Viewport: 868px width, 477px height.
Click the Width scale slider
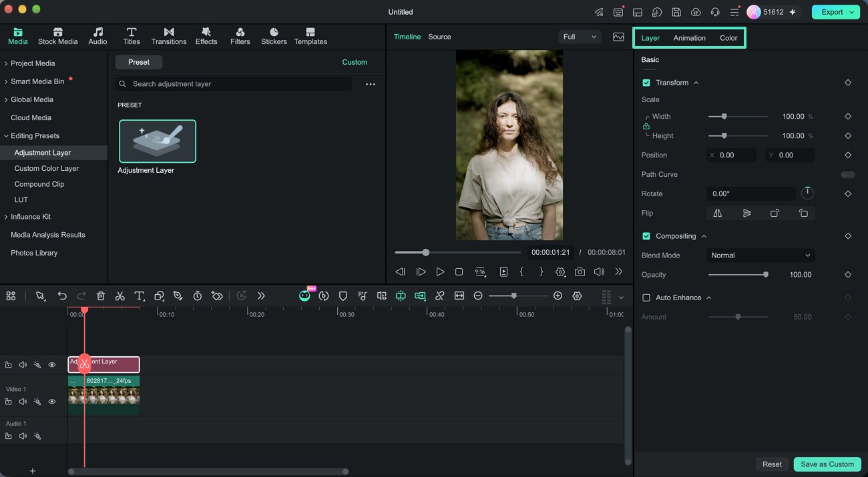click(738, 117)
